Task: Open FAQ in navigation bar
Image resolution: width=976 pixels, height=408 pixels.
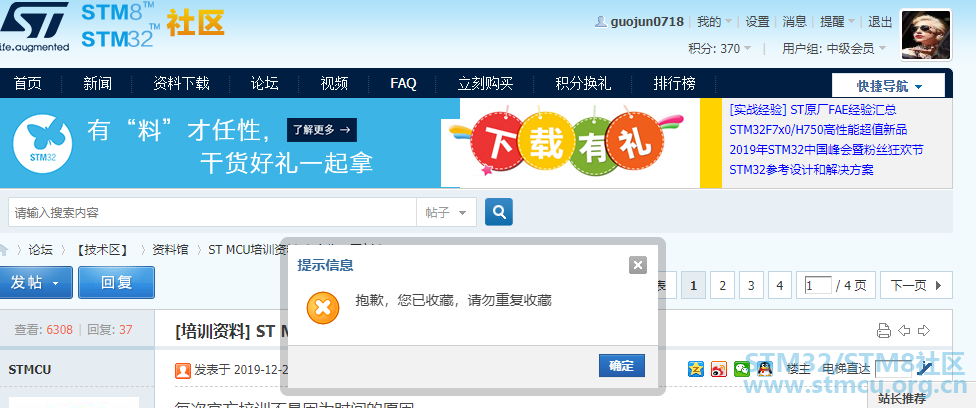Action: coord(403,83)
